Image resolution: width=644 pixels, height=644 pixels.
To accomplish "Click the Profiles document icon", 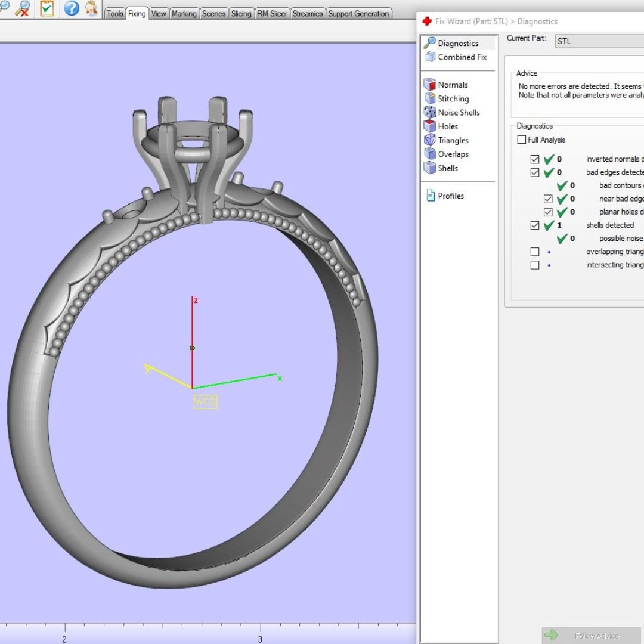I will pos(431,196).
